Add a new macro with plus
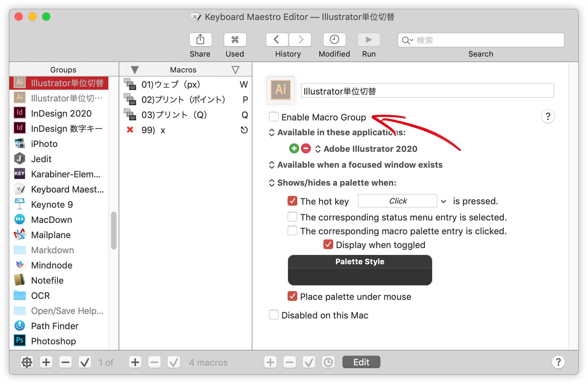Image resolution: width=588 pixels, height=384 pixels. (135, 362)
